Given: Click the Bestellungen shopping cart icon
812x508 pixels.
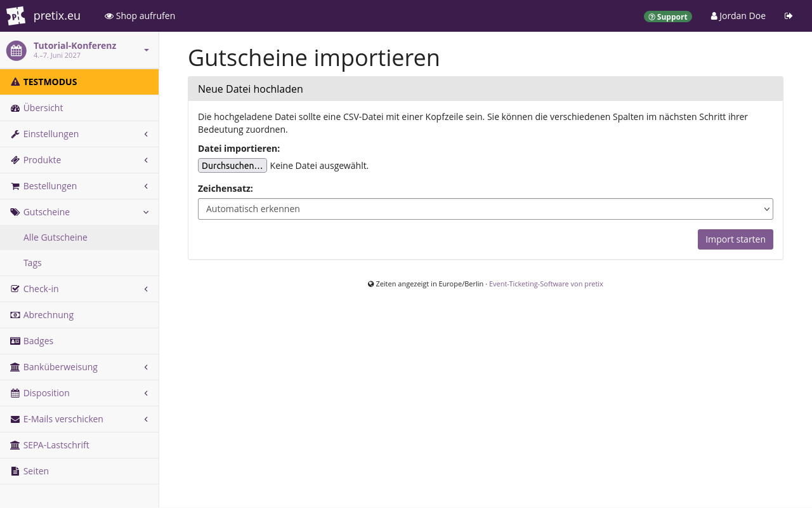Looking at the screenshot, I should coord(15,186).
